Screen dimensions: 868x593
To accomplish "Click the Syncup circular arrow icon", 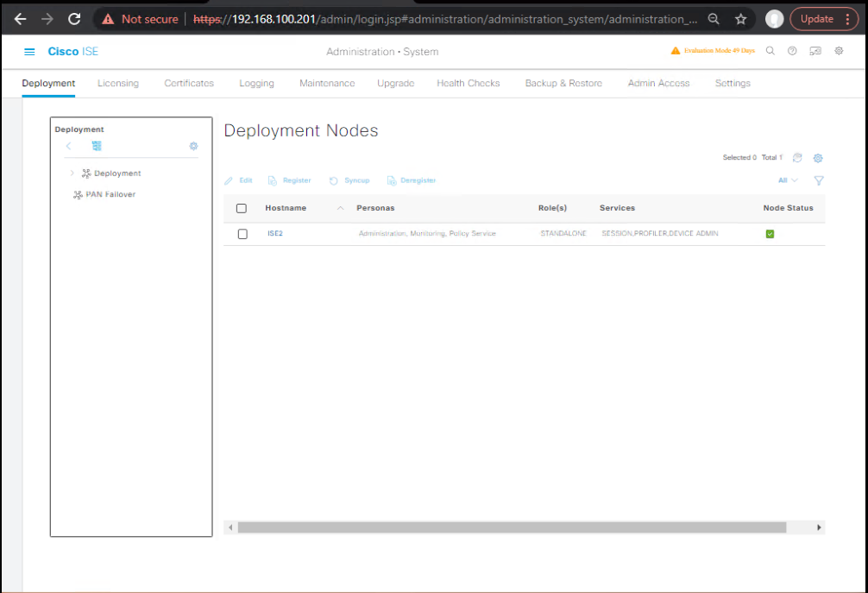I will coord(333,181).
